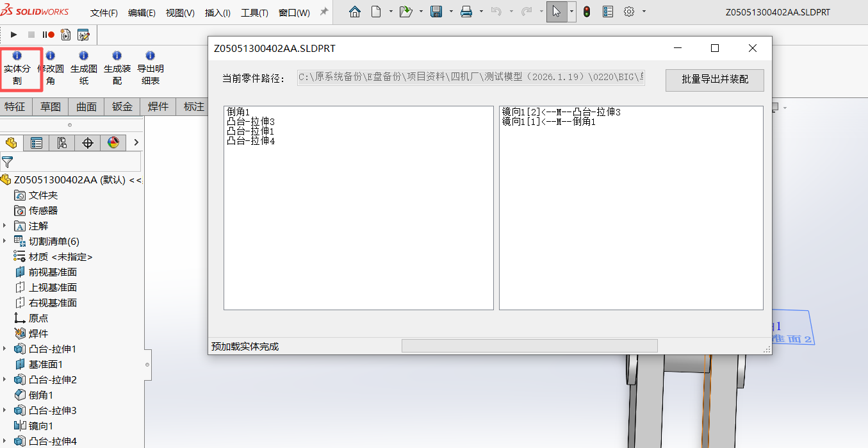
Task: Open PropertyManager panel tab icon
Action: click(37, 142)
